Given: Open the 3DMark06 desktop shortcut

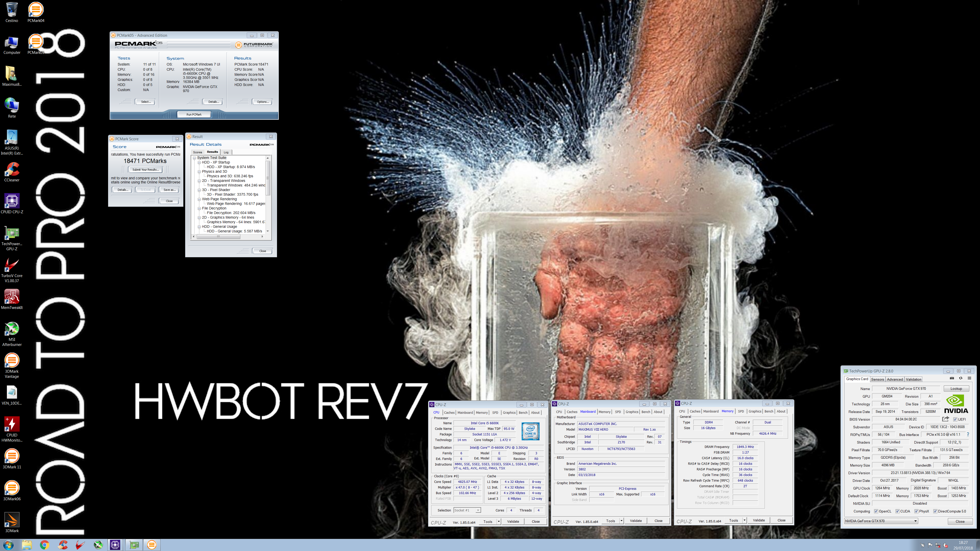Looking at the screenshot, I should (12, 491).
